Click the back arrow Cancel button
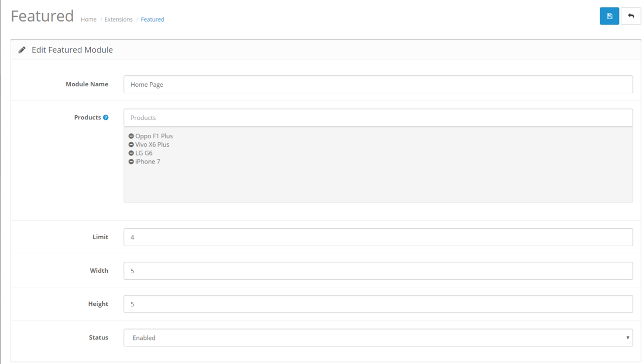 point(630,16)
